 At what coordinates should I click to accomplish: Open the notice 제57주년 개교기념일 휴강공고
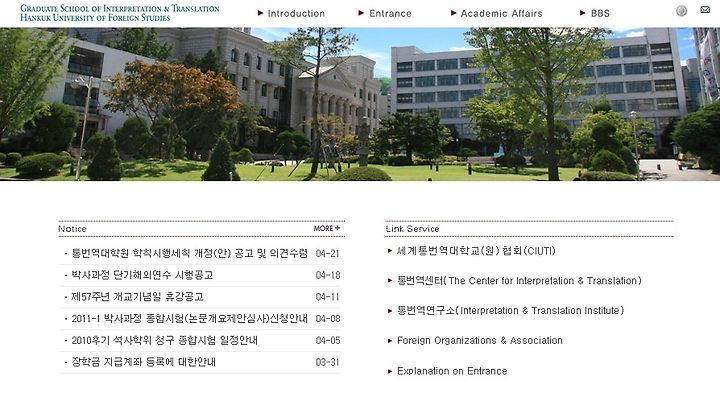[x=137, y=297]
